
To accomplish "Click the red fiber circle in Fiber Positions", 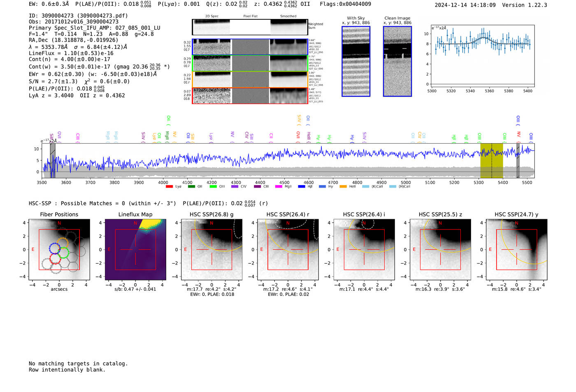I will pos(55,258).
